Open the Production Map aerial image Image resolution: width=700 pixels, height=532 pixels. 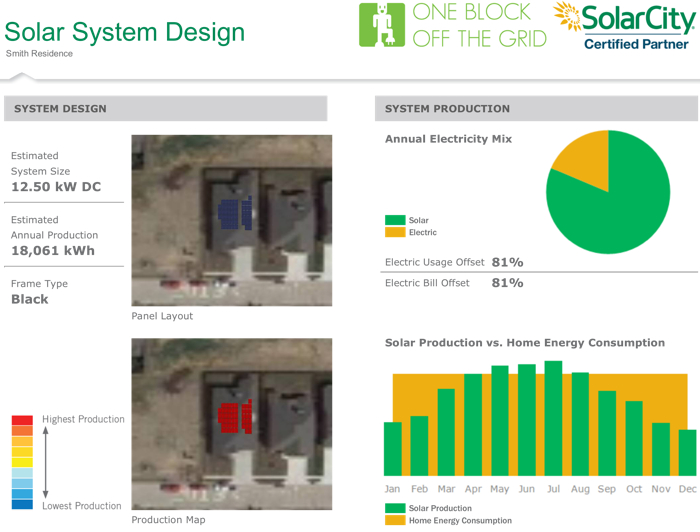tap(232, 425)
